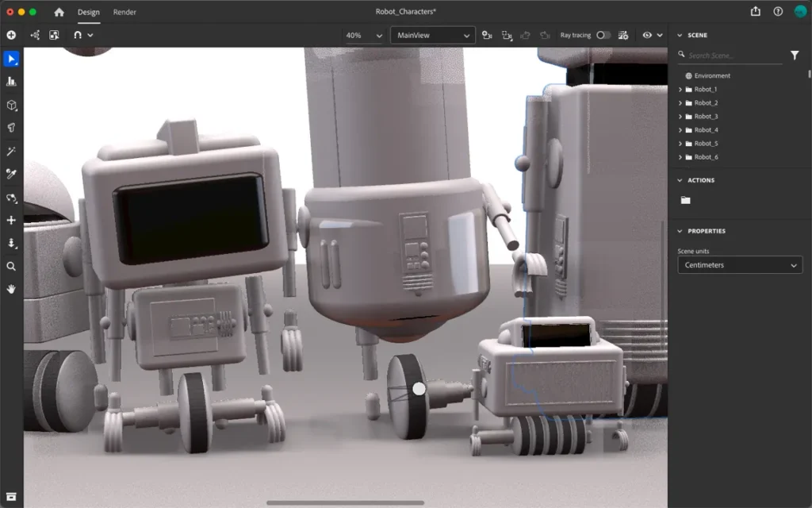Select the Zoom magnifier tool
Screen dimensions: 812x508
(x=11, y=267)
